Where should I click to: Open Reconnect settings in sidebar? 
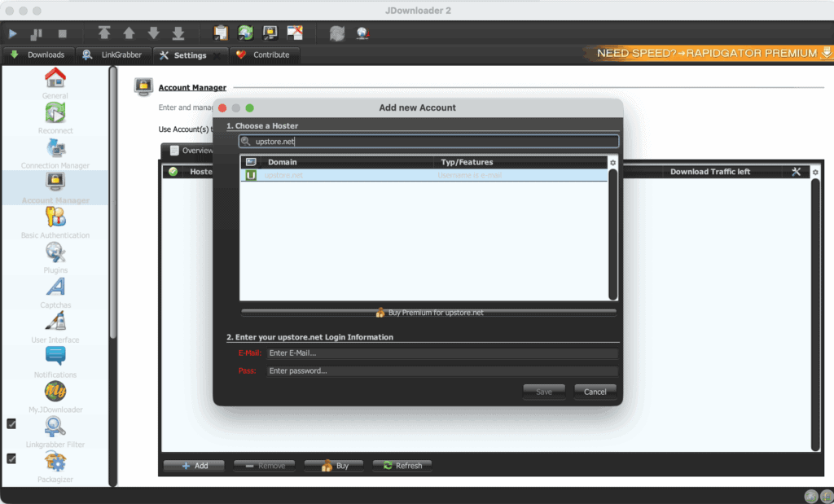[55, 118]
